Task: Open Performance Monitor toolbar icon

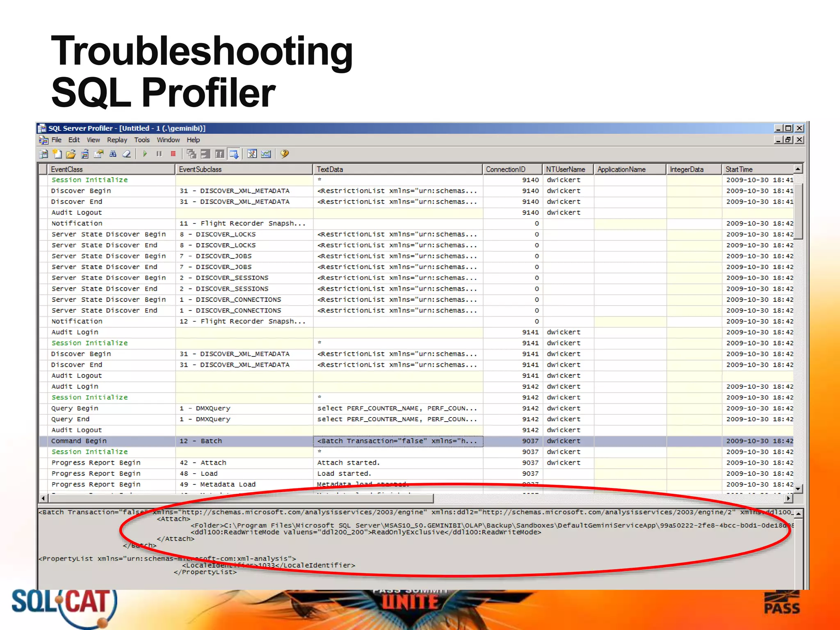Action: pos(266,154)
